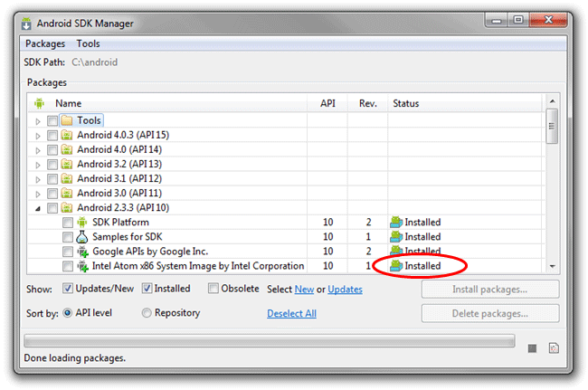
Task: Expand the Android 4.0.3 (API 15) node
Action: click(38, 136)
